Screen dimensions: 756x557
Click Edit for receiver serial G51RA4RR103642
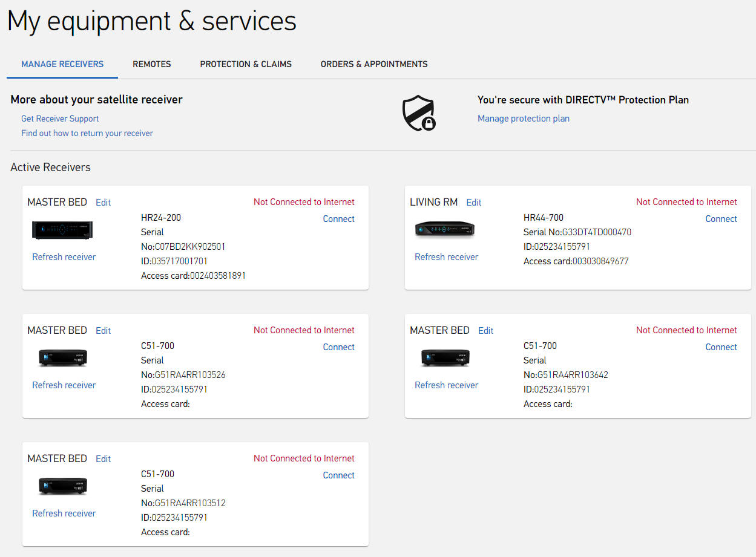(486, 331)
